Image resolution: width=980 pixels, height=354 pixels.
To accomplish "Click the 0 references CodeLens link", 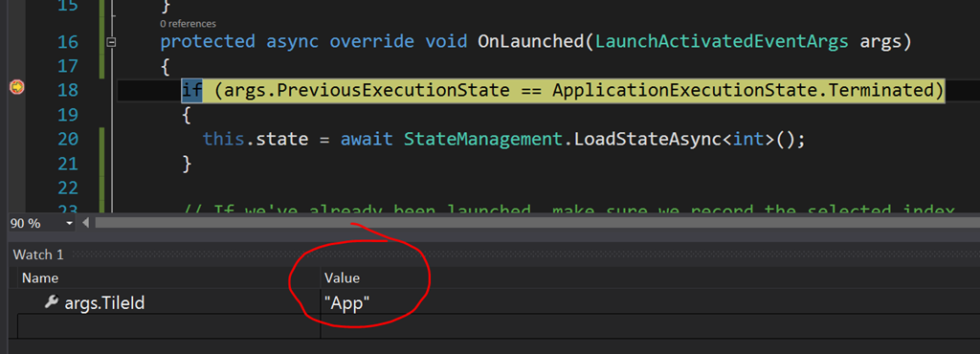I will (189, 24).
